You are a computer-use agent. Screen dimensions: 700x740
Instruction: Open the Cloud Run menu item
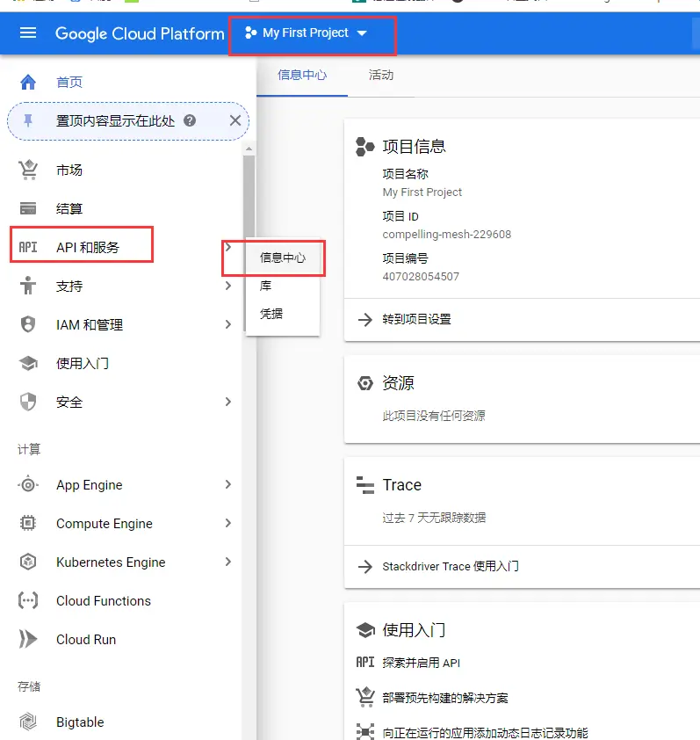pos(86,640)
